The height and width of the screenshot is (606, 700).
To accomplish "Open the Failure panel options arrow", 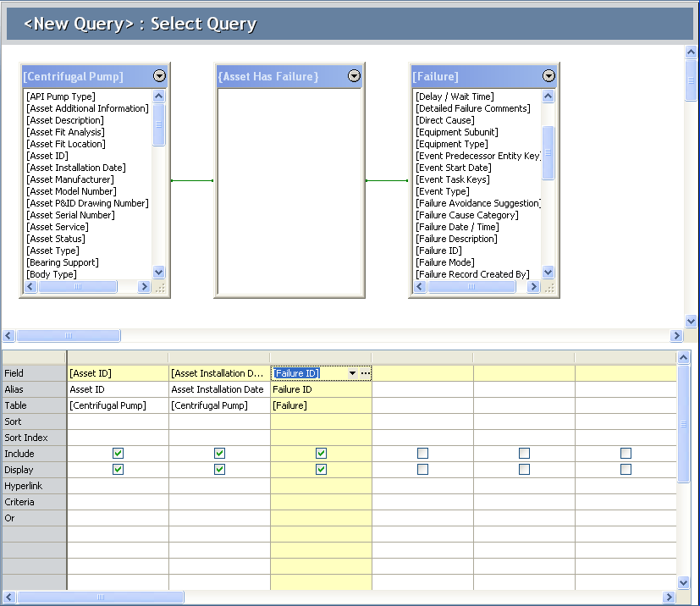I will coord(548,76).
